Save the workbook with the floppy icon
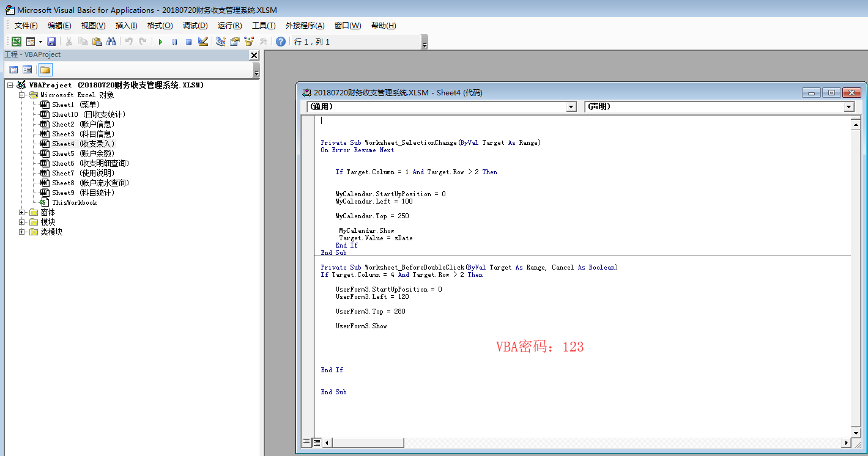 [x=51, y=42]
